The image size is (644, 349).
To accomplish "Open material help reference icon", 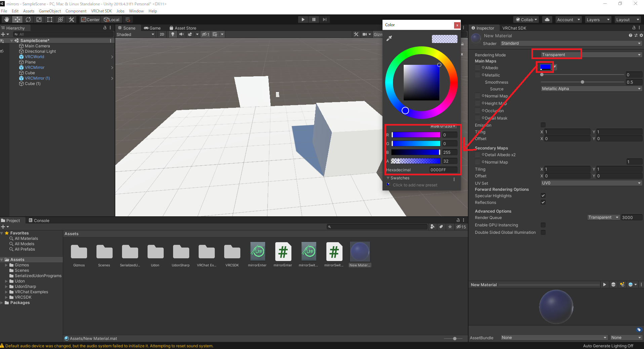I will click(630, 35).
